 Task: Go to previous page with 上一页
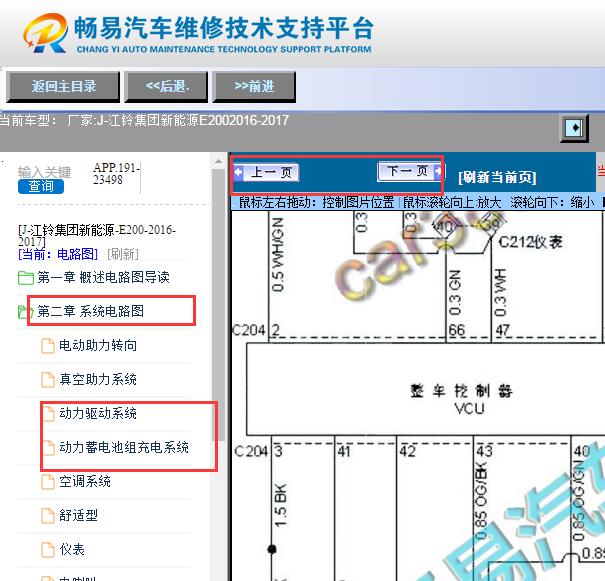click(266, 172)
